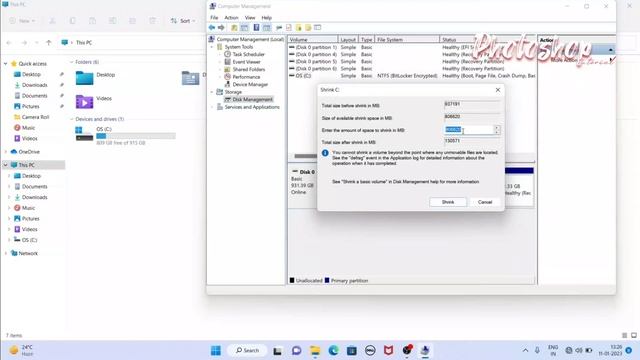Click the taskbar Search box
This screenshot has width=640, height=360.
pos(247,350)
